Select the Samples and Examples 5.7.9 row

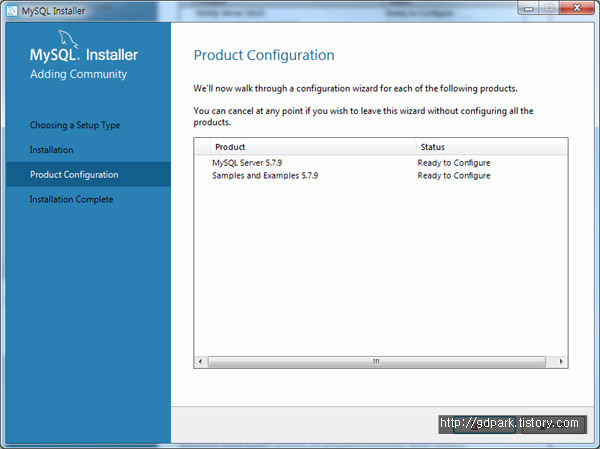381,176
